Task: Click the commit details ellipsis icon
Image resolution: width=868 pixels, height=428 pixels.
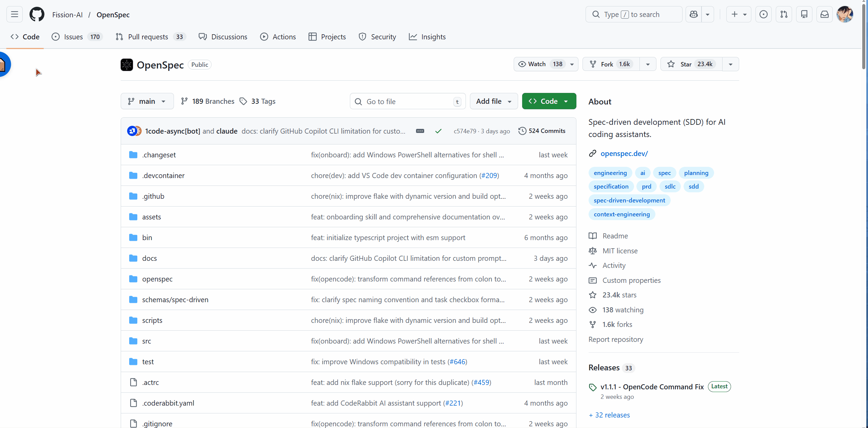Action: tap(420, 131)
